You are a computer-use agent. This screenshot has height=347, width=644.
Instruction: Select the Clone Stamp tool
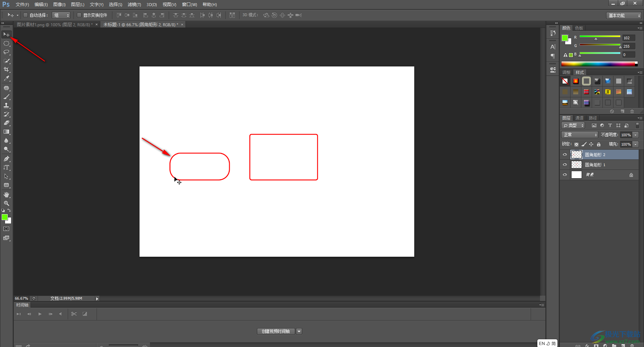point(6,105)
